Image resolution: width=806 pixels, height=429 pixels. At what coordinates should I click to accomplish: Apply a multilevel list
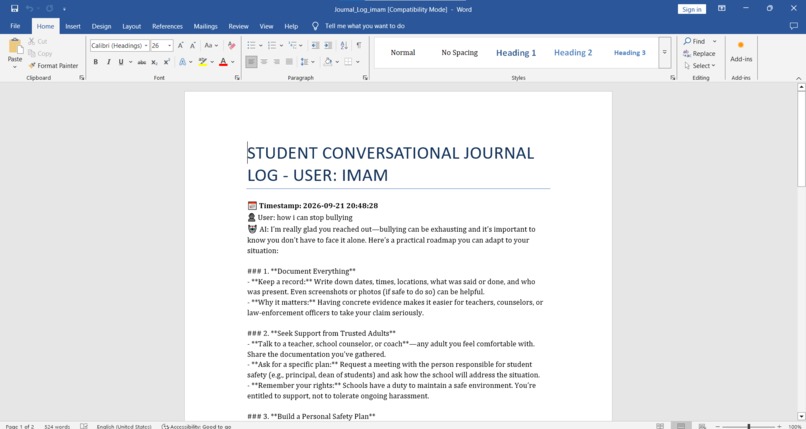(292, 46)
